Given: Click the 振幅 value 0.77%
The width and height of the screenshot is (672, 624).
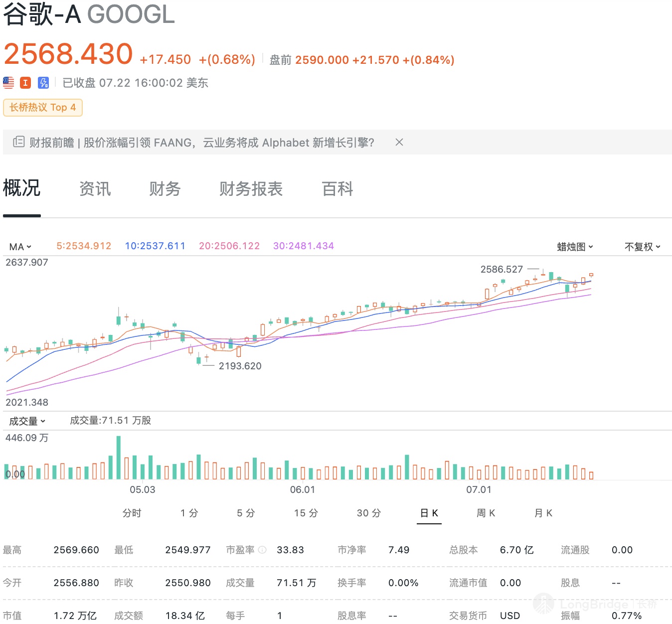Looking at the screenshot, I should [x=627, y=616].
